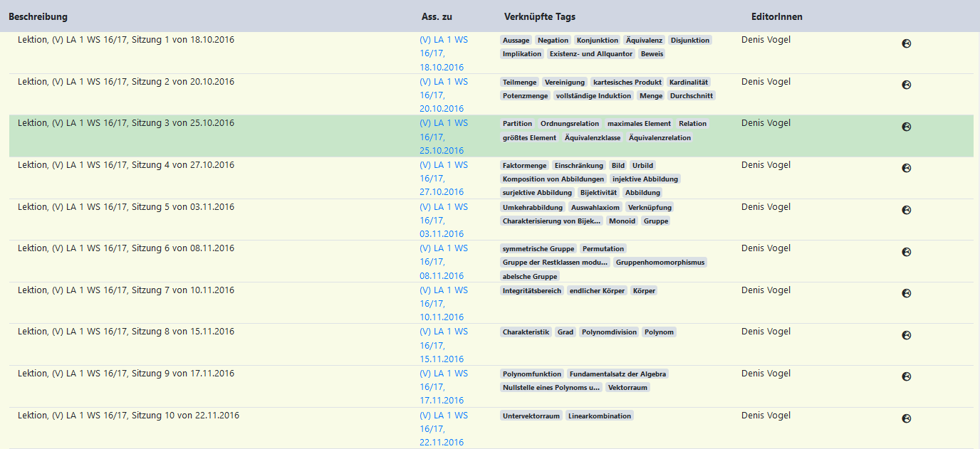Click the 'Verknüpfte Tags' column header
980x449 pixels.
click(x=539, y=16)
